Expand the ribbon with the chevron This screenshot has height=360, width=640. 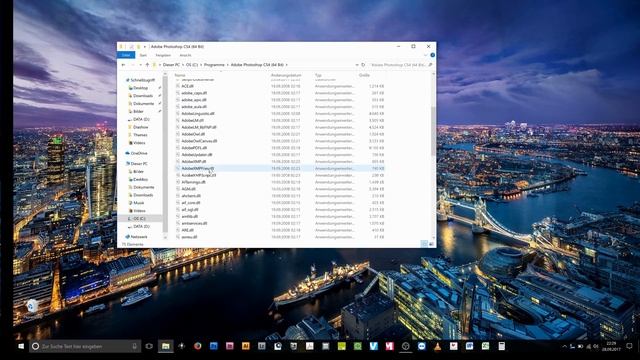(x=426, y=55)
